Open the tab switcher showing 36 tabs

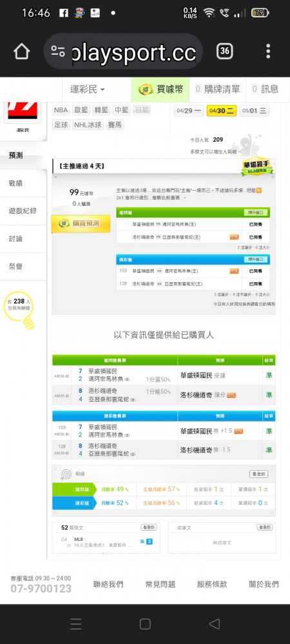pos(224,52)
